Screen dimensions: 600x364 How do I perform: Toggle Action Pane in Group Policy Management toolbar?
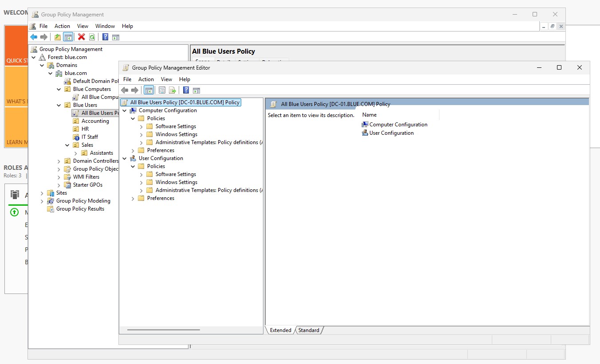[116, 37]
